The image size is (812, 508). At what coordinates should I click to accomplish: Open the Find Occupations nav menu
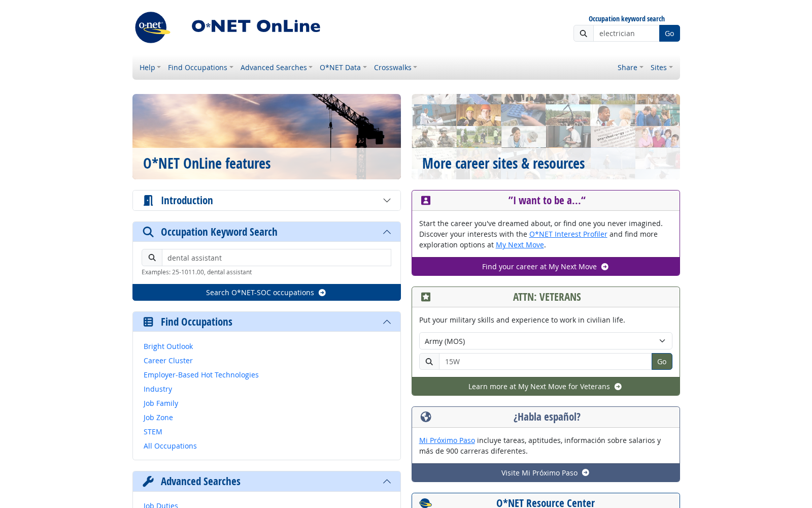point(200,68)
